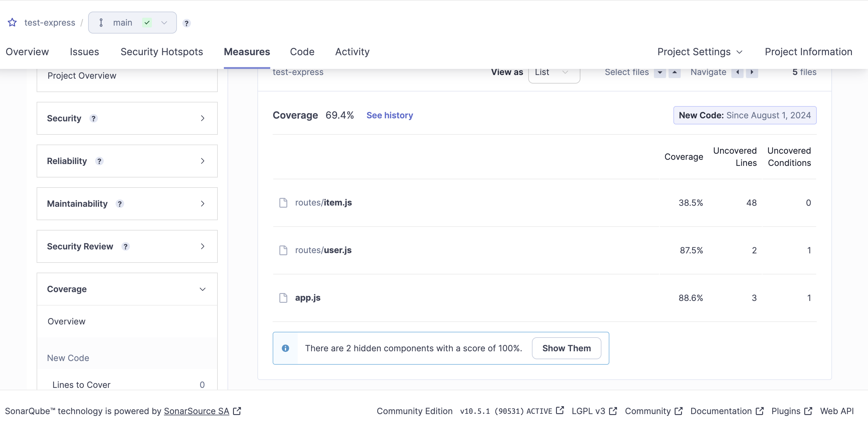Select next file with down arrow
The height and width of the screenshot is (433, 868).
click(x=660, y=73)
